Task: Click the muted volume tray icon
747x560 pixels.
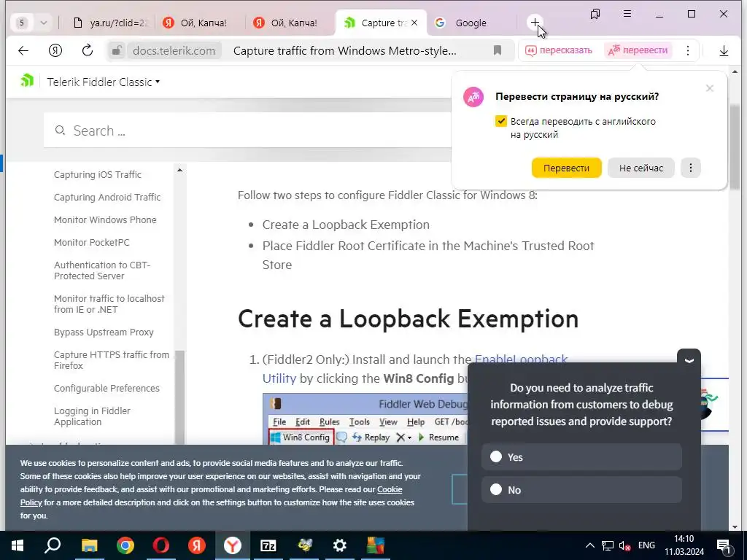Action: (624, 545)
